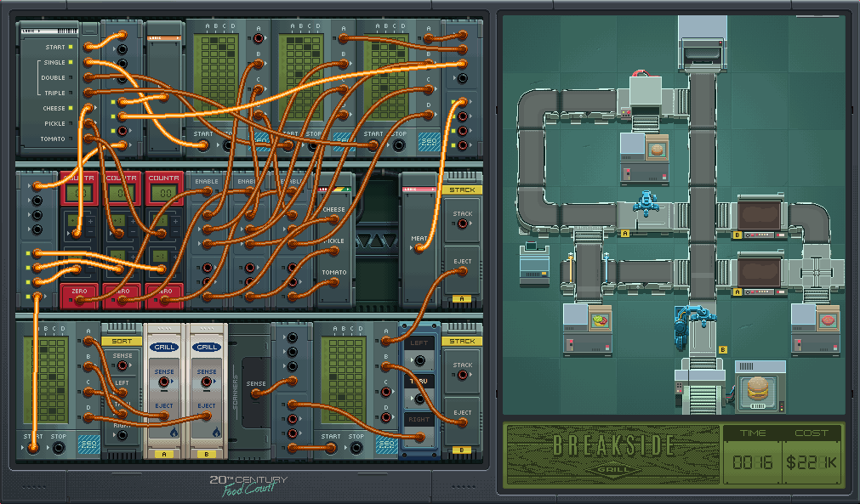Click the COST readout on the status panel
The image size is (860, 504).
[812, 462]
